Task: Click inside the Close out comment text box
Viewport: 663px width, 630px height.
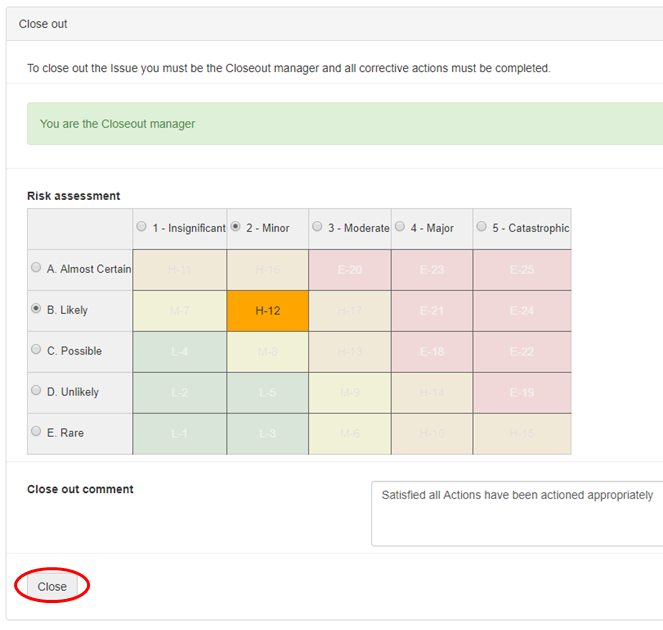Action: point(515,514)
